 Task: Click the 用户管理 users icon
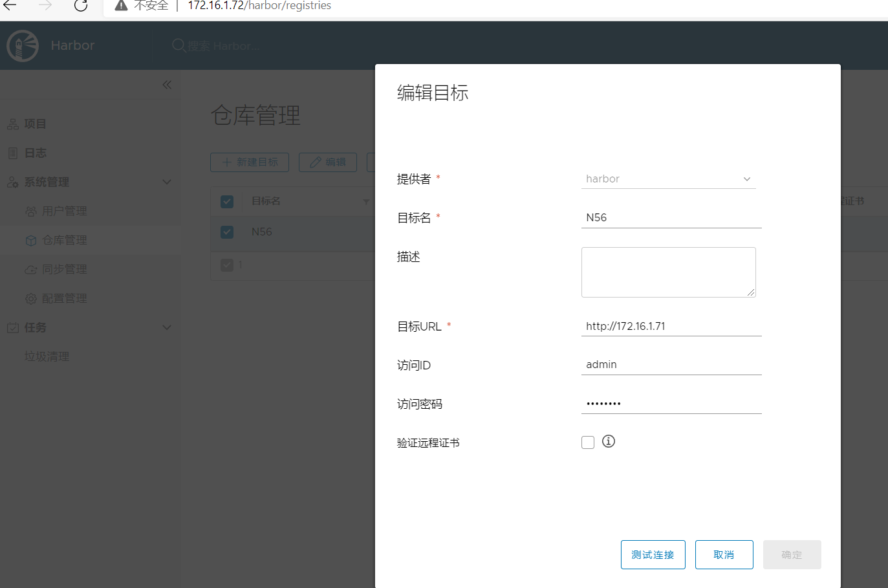tap(31, 212)
